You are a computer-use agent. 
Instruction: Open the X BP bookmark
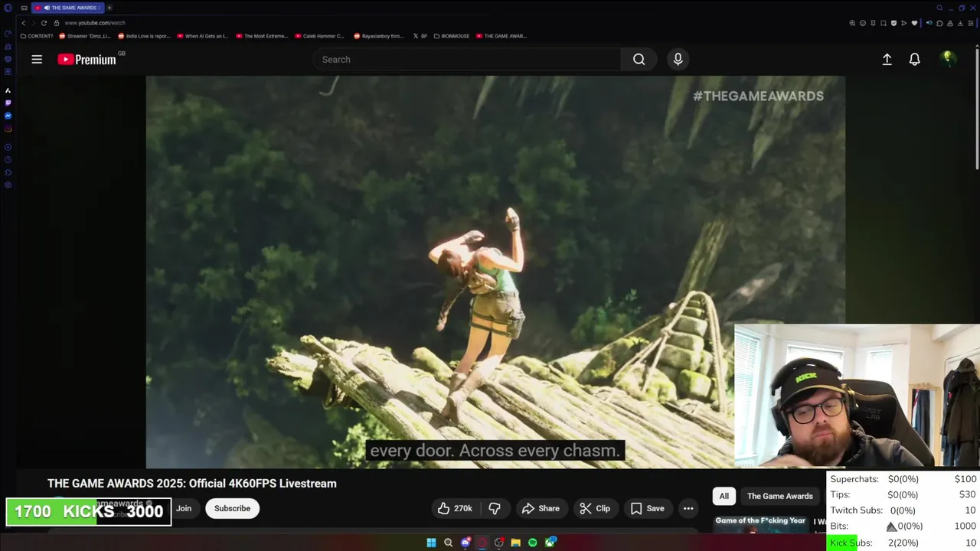coord(420,36)
